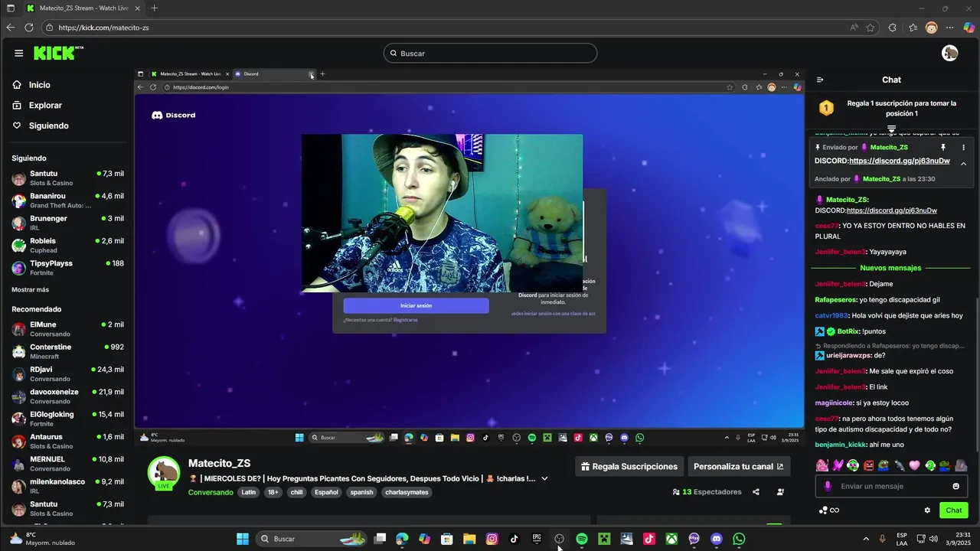Expand Mostrar más in followed list
The height and width of the screenshot is (551, 980).
click(30, 290)
